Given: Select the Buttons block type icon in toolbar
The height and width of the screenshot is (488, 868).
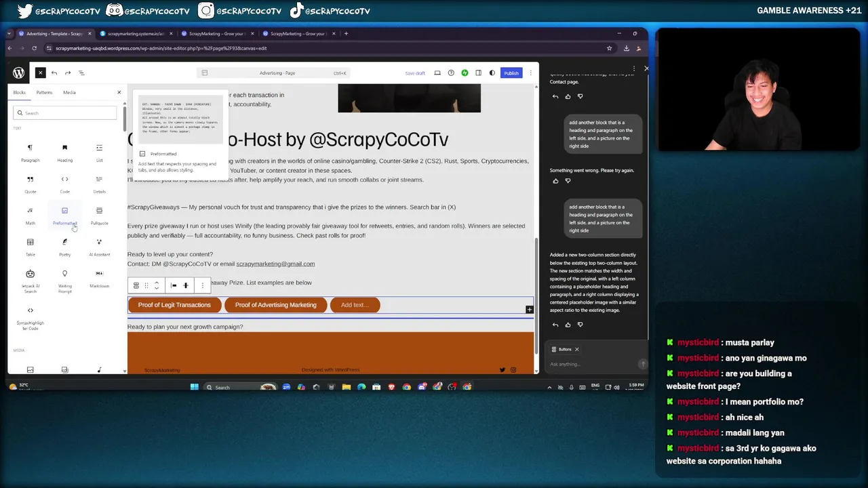Looking at the screenshot, I should tap(136, 285).
